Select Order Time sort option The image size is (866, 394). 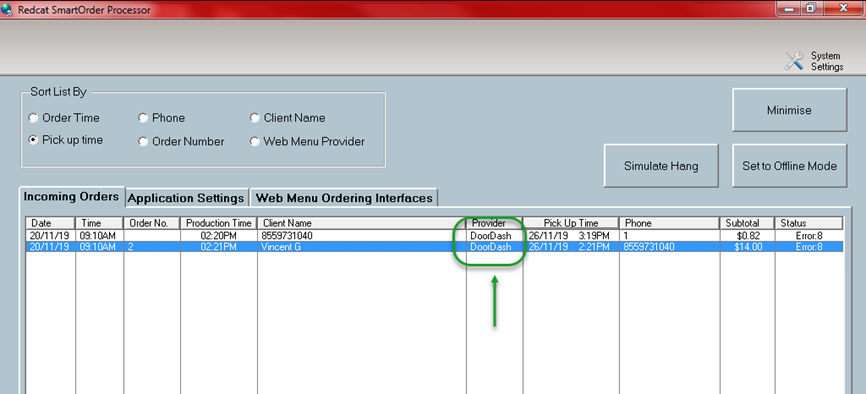[x=65, y=118]
